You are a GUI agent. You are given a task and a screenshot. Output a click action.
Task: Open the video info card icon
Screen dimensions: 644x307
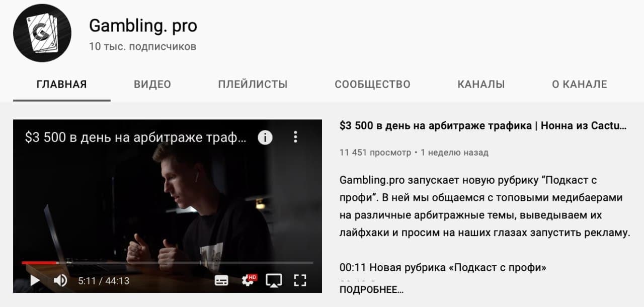265,137
